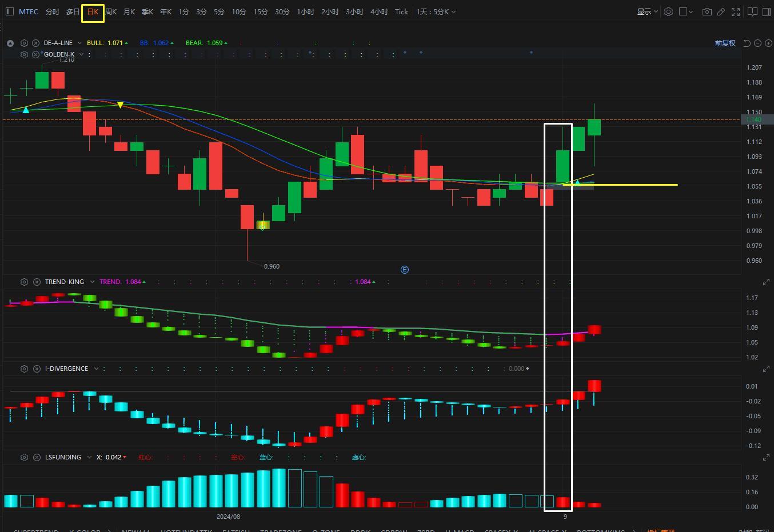This screenshot has width=774, height=532.
Task: Collapse indicators with up-arrow circle icon
Action: [x=10, y=43]
